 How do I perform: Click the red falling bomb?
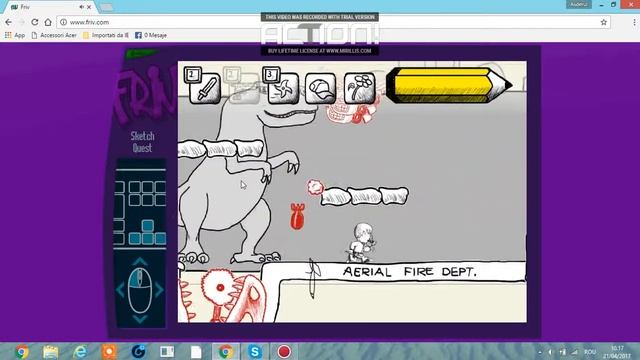coord(297,216)
